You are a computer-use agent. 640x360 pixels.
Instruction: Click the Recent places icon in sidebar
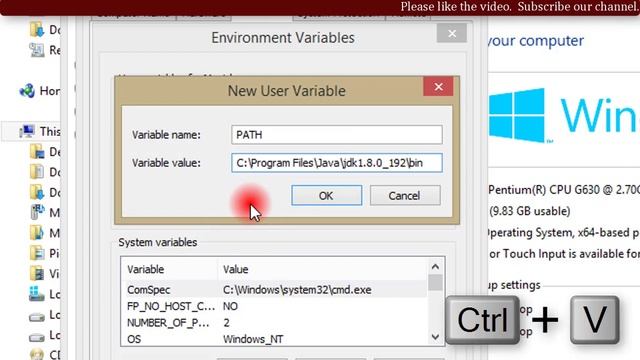pyautogui.click(x=37, y=50)
